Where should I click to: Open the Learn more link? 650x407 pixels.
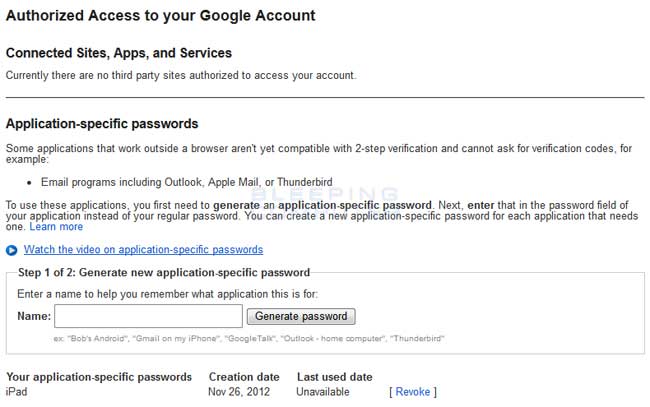(56, 227)
